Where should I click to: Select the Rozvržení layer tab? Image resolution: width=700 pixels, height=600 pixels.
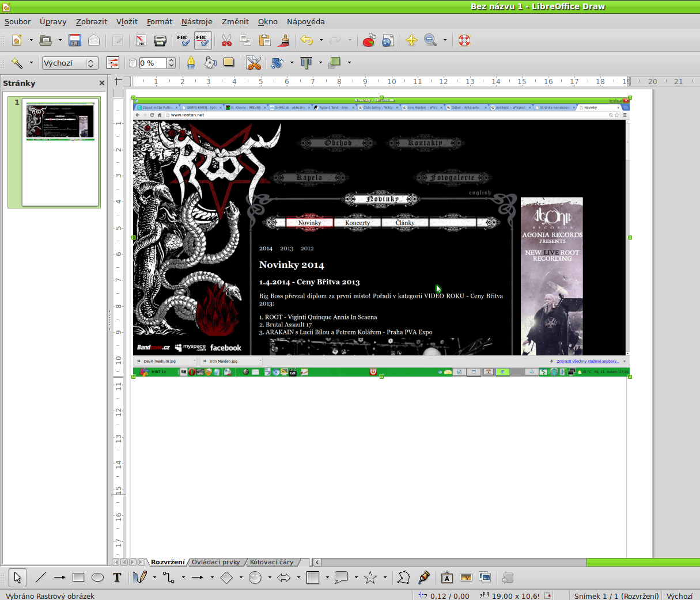pyautogui.click(x=168, y=562)
